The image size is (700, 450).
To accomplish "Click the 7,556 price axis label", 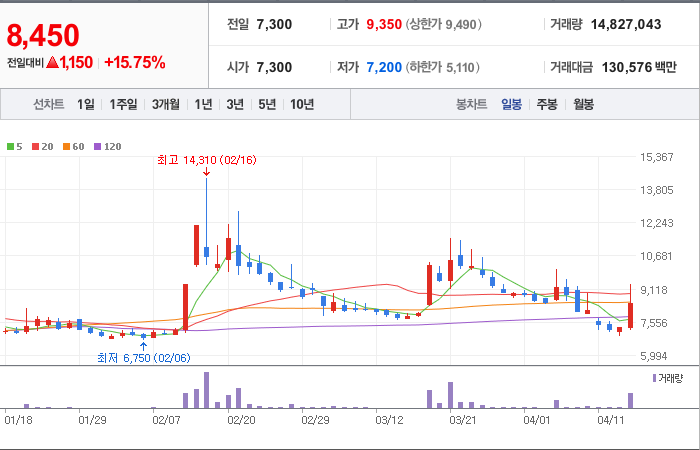I will tap(656, 323).
